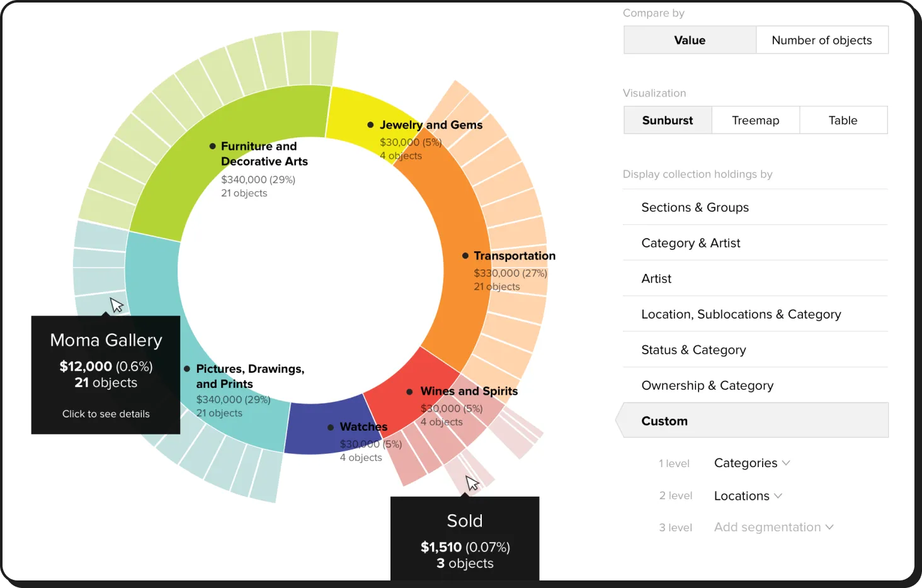Screen dimensions: 922x588
Task: Switch to the Table view
Action: tap(843, 120)
